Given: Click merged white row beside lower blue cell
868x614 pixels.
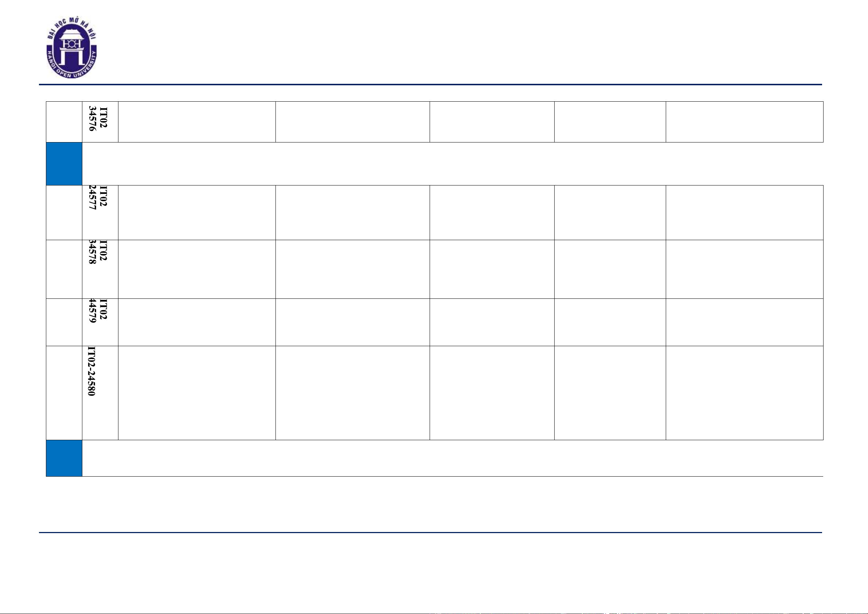Looking at the screenshot, I should point(452,458).
